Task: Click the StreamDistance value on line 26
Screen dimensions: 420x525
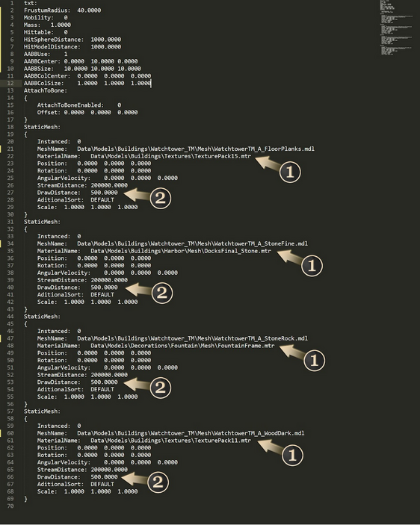Action: (109, 185)
